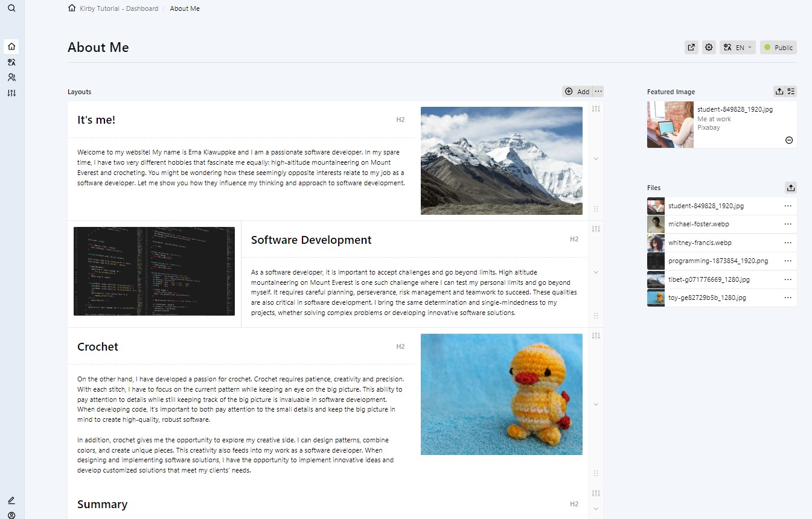Open the account icon at sidebar bottom
This screenshot has height=519, width=812.
click(11, 515)
